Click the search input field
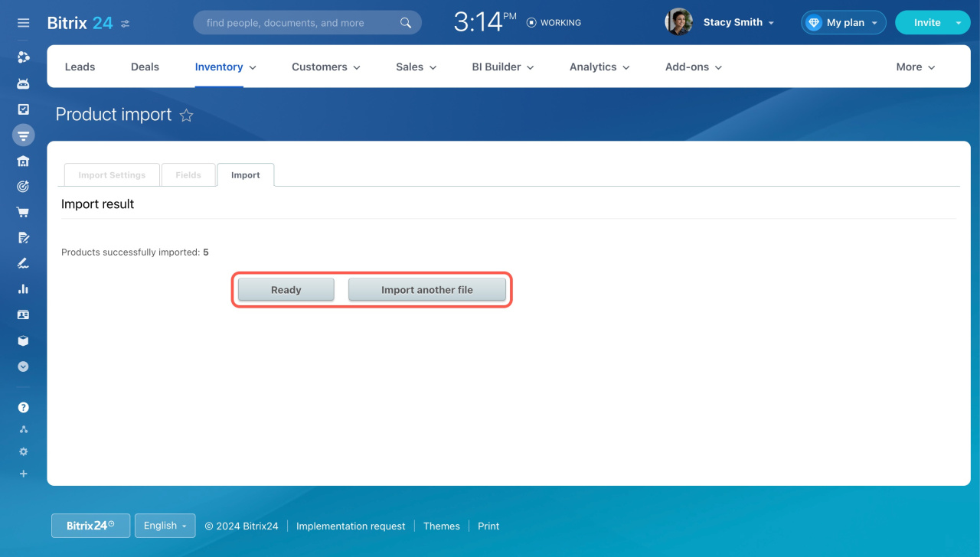The height and width of the screenshot is (557, 980). [299, 23]
